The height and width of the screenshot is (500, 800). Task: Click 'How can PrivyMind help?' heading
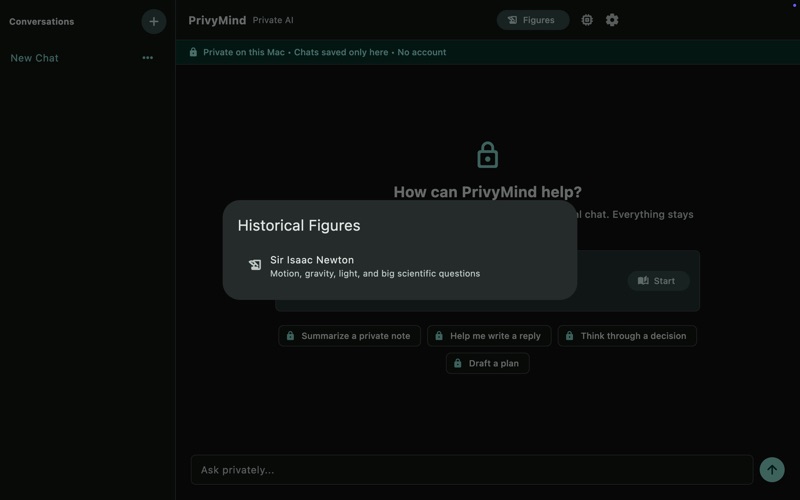(487, 192)
